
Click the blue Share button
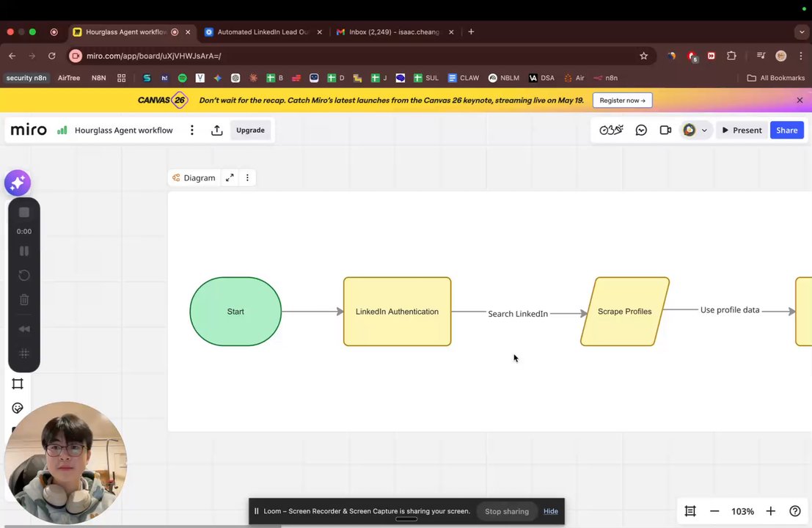(786, 130)
